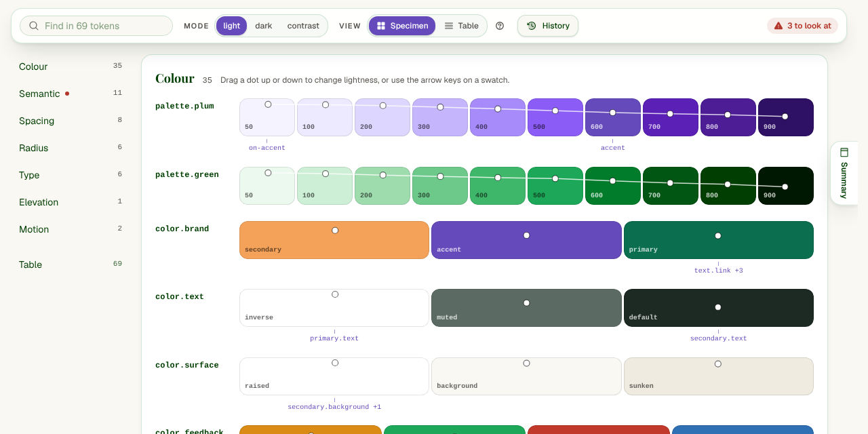The width and height of the screenshot is (868, 434).
Task: Switch mode to contrast
Action: [x=303, y=26]
